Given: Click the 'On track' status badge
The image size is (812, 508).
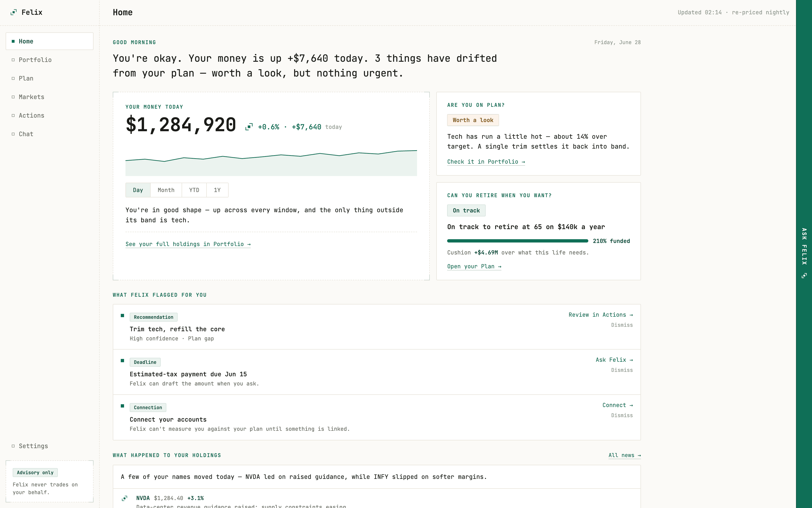Looking at the screenshot, I should tap(466, 211).
